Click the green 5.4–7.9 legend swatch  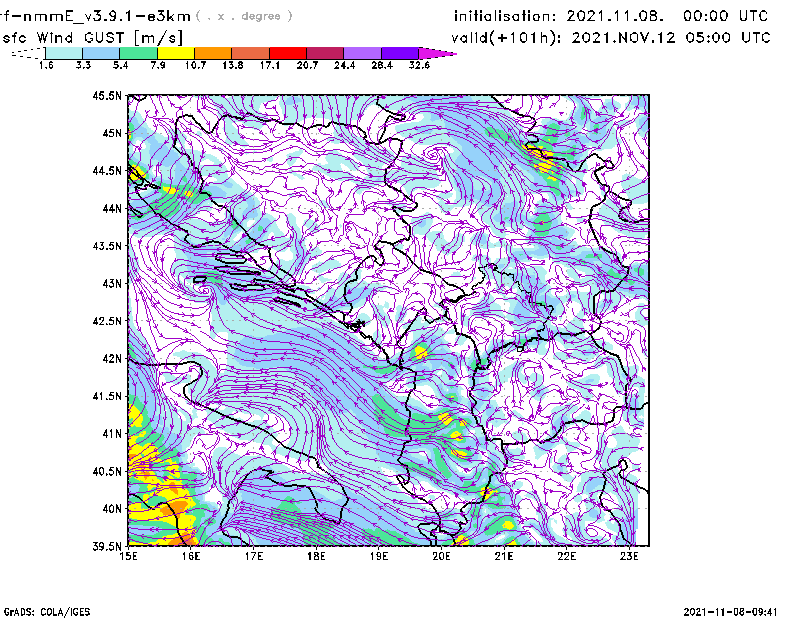pyautogui.click(x=138, y=53)
